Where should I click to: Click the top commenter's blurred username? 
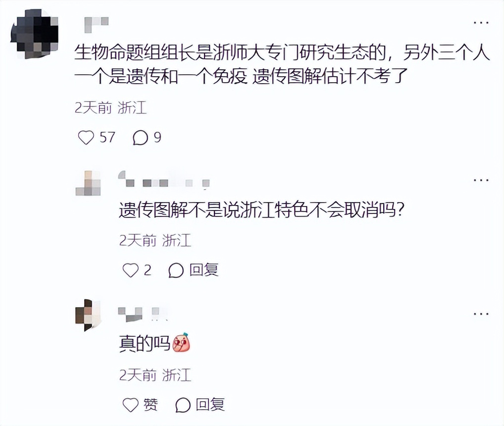(96, 24)
